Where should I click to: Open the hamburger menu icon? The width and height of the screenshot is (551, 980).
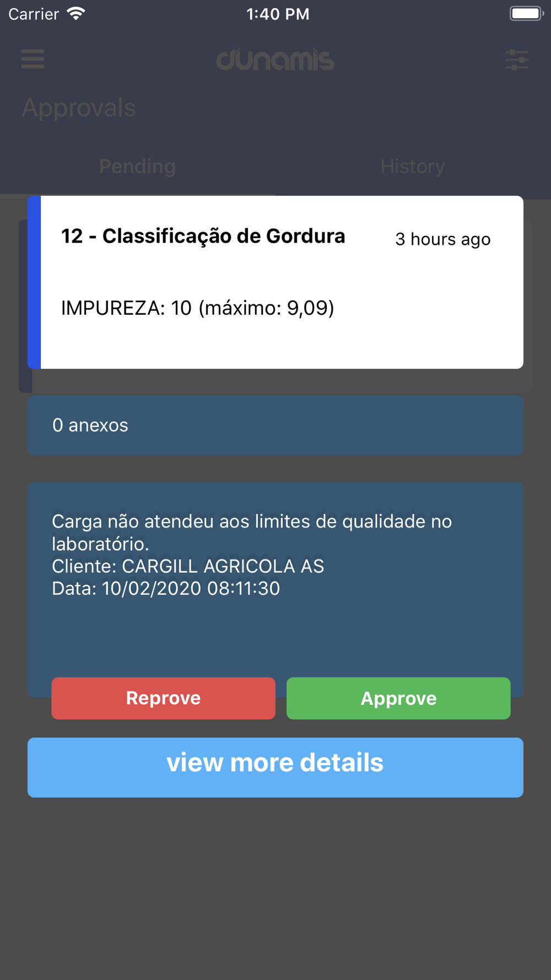tap(33, 59)
